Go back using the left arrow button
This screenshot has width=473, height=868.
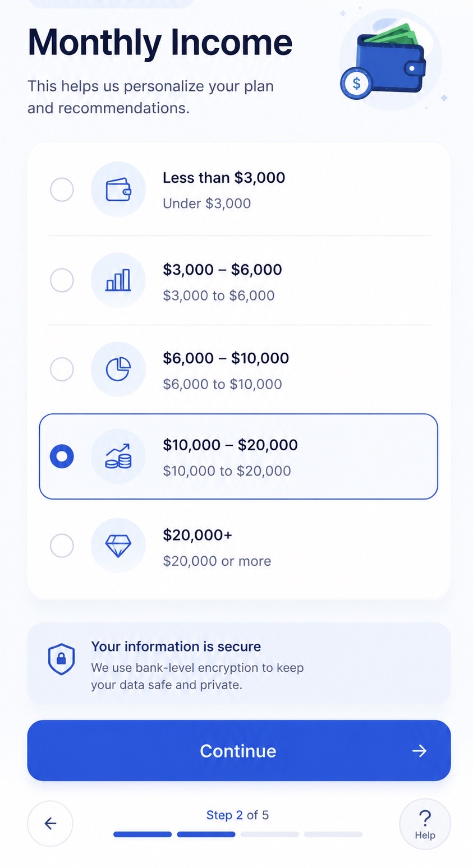[50, 823]
